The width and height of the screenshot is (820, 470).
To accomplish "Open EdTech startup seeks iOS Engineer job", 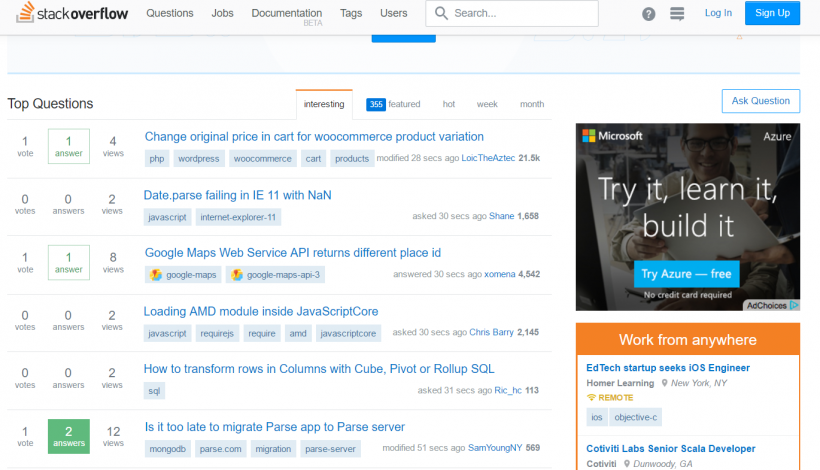I will click(668, 368).
